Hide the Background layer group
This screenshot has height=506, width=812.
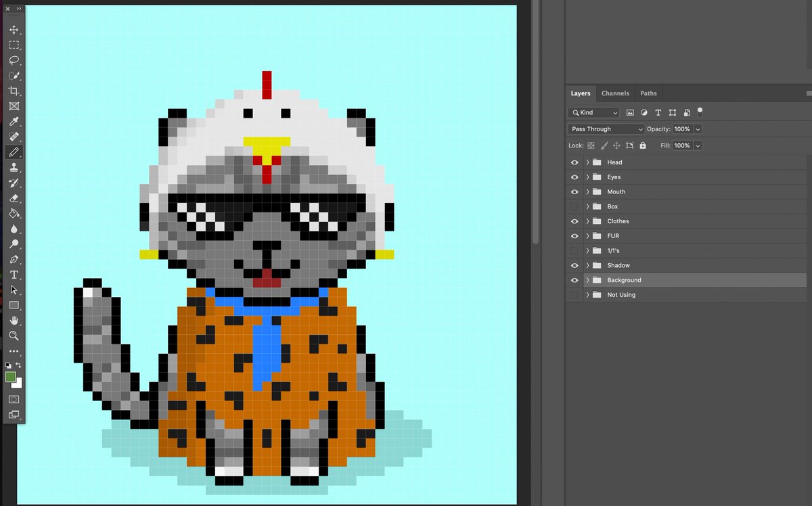tap(574, 280)
